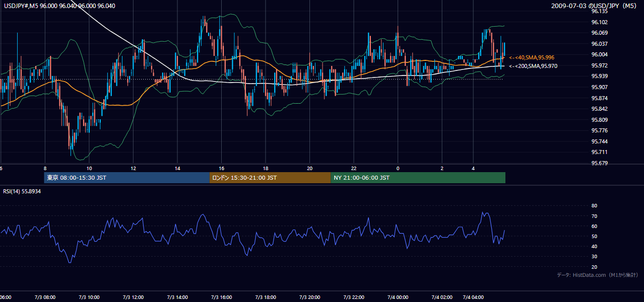Click the bottom date label 7/4 02:00
Viewport: 644px width, 302px height.
point(441,297)
